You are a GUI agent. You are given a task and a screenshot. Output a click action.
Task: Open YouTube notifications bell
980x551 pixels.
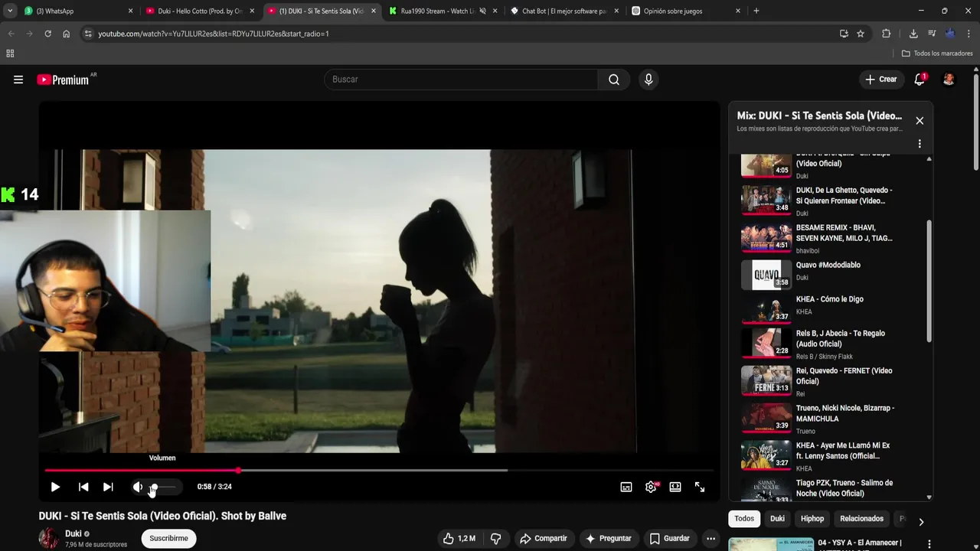pyautogui.click(x=920, y=80)
